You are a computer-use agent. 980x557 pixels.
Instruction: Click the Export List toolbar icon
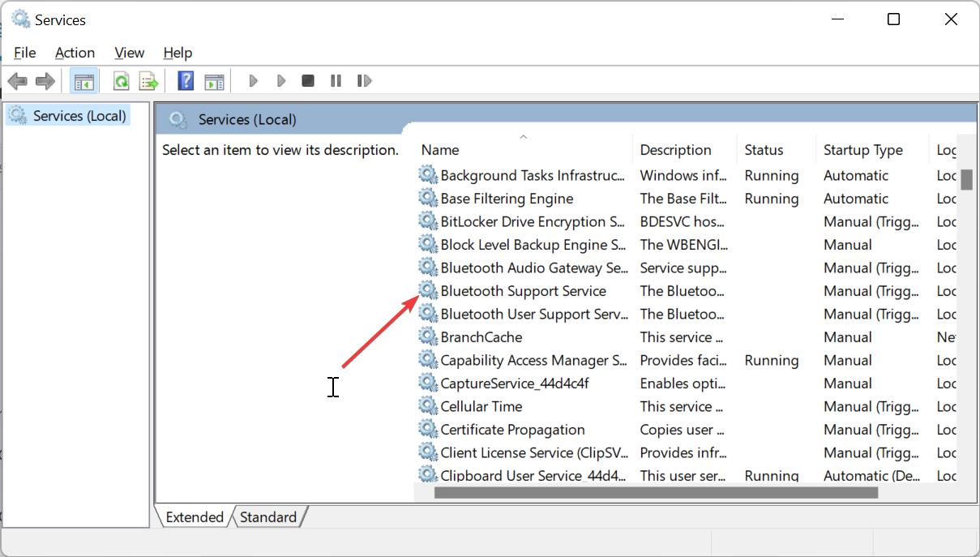[148, 81]
